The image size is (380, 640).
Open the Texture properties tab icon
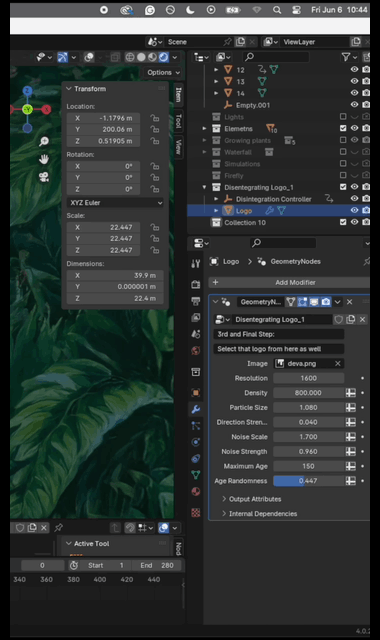pos(196,513)
